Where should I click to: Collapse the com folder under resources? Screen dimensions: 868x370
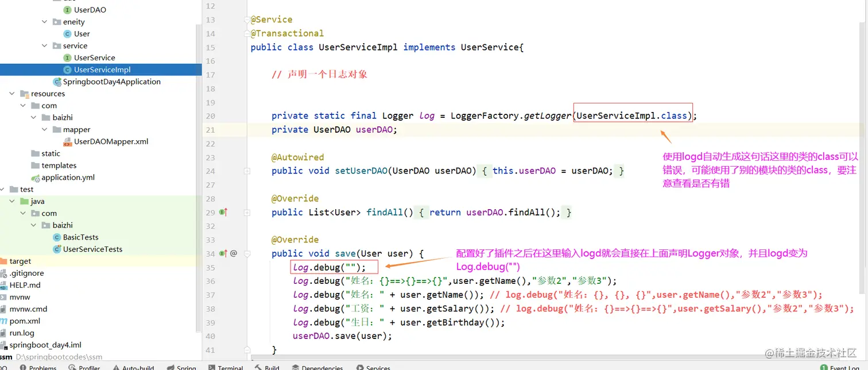tap(23, 106)
